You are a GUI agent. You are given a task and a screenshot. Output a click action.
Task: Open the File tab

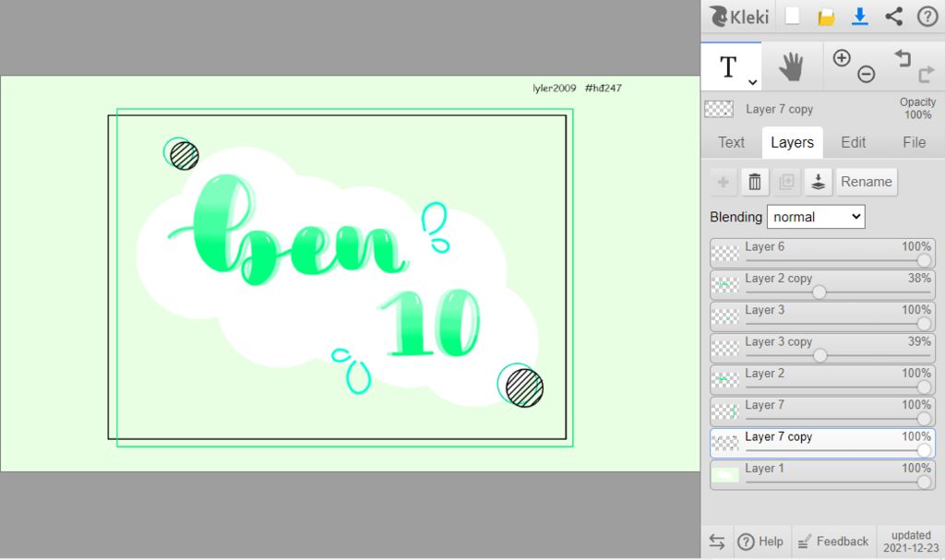pos(914,142)
